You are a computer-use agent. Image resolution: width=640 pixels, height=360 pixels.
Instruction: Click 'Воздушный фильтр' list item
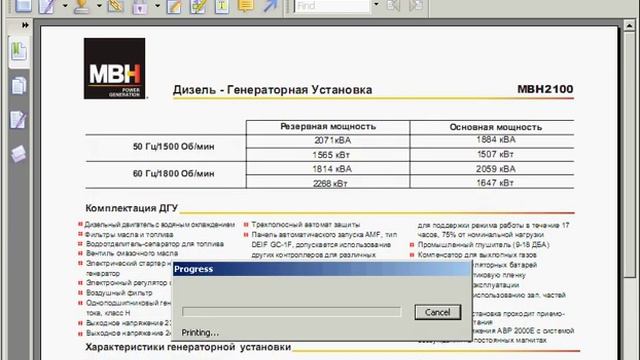[x=119, y=293]
